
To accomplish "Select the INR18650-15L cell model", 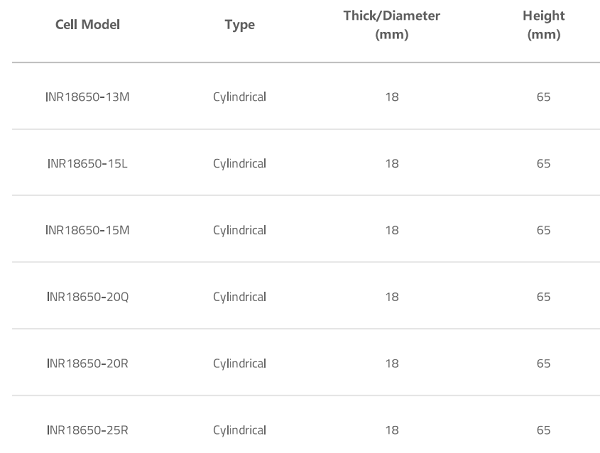I will pos(87,163).
